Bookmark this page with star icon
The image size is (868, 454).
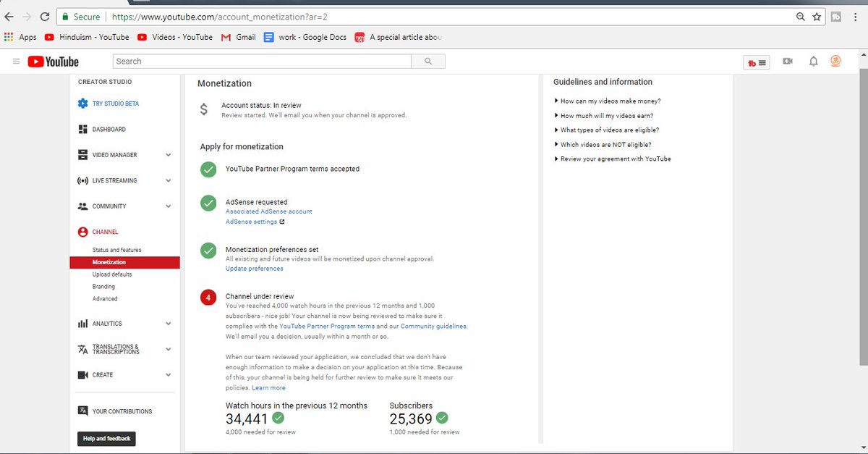click(817, 16)
